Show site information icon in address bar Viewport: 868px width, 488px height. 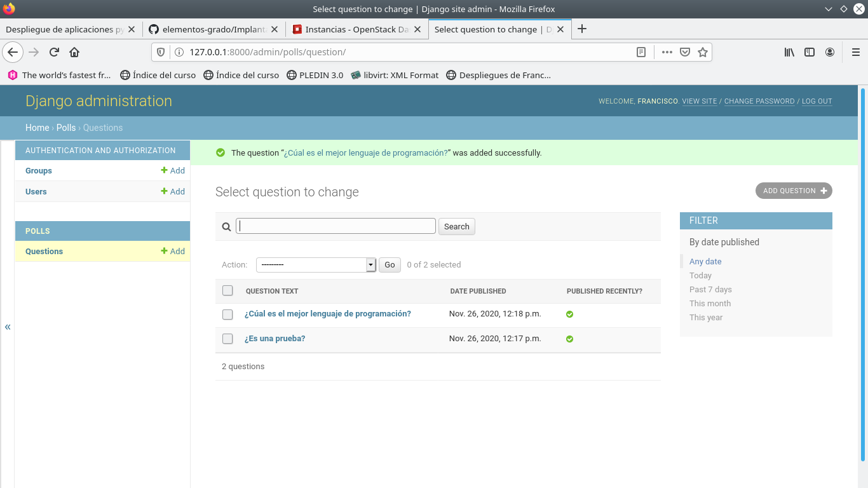pos(179,52)
